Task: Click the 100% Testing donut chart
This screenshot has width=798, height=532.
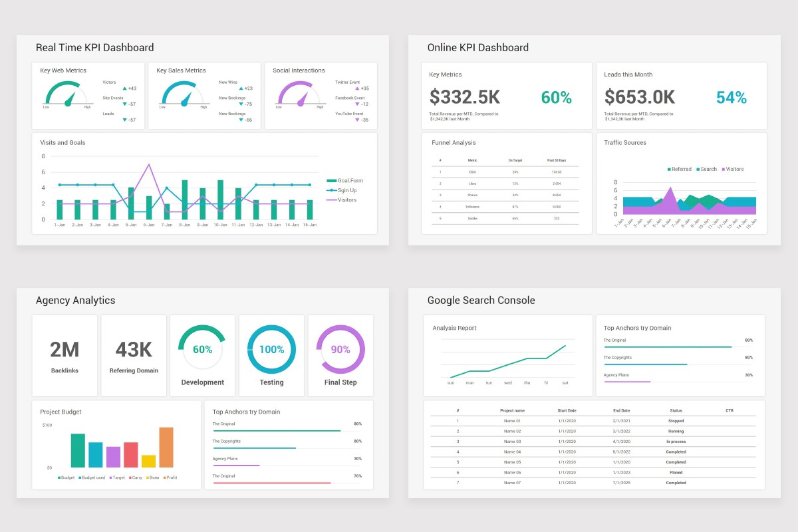Action: pos(271,349)
